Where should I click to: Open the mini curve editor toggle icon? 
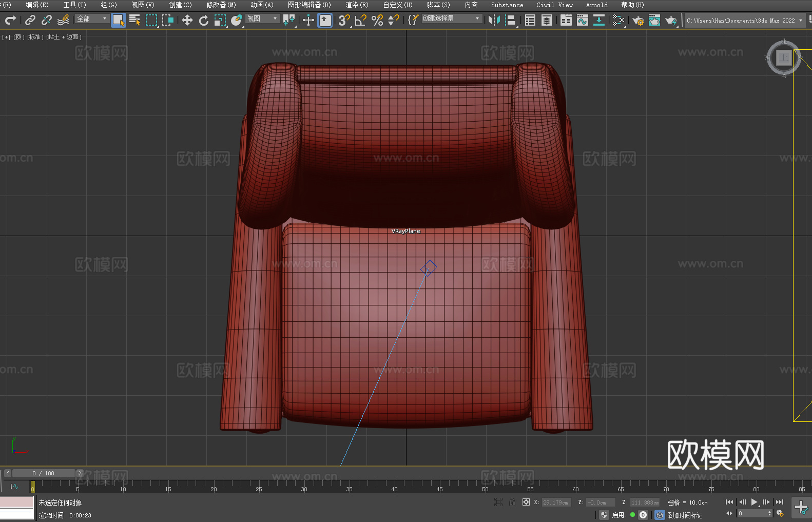pos(14,486)
